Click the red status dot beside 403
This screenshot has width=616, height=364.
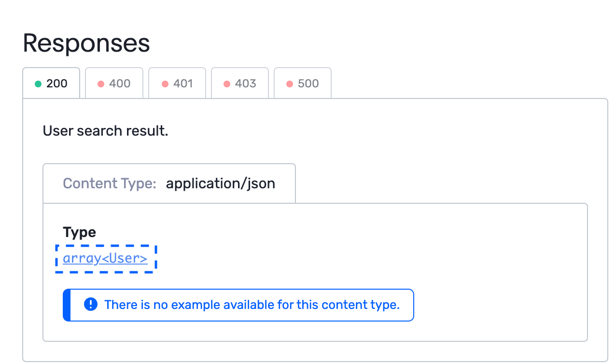pyautogui.click(x=227, y=84)
